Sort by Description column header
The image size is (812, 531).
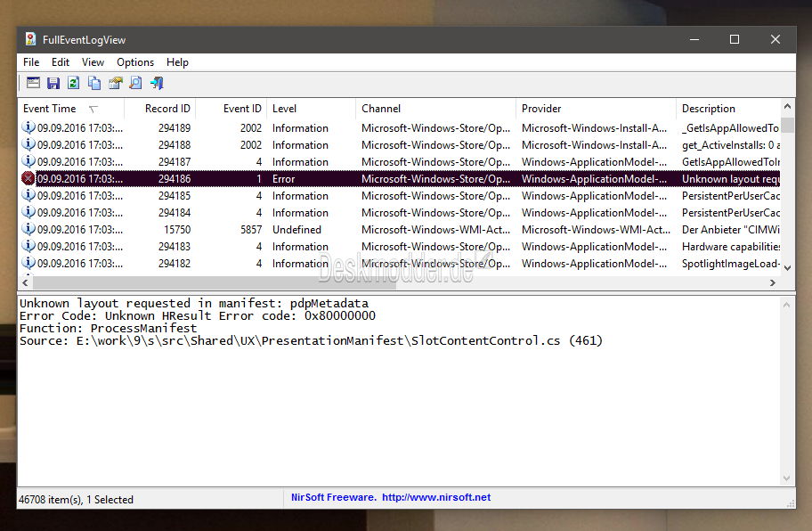728,109
